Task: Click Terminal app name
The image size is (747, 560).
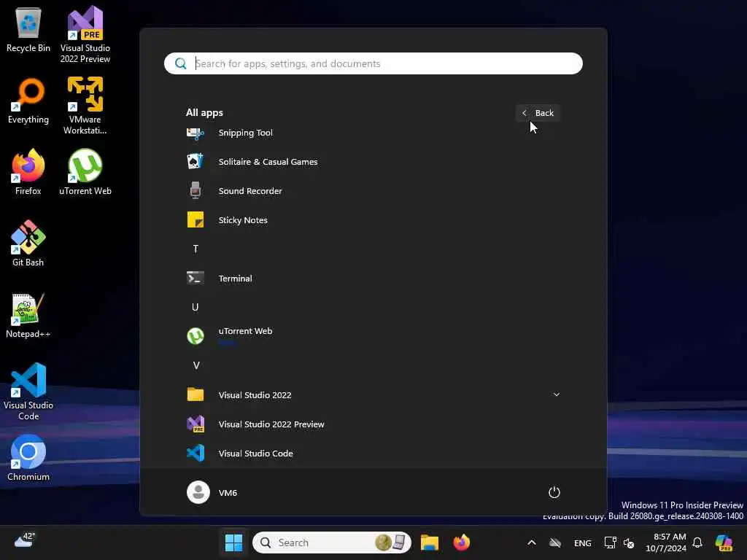Action: (x=236, y=279)
